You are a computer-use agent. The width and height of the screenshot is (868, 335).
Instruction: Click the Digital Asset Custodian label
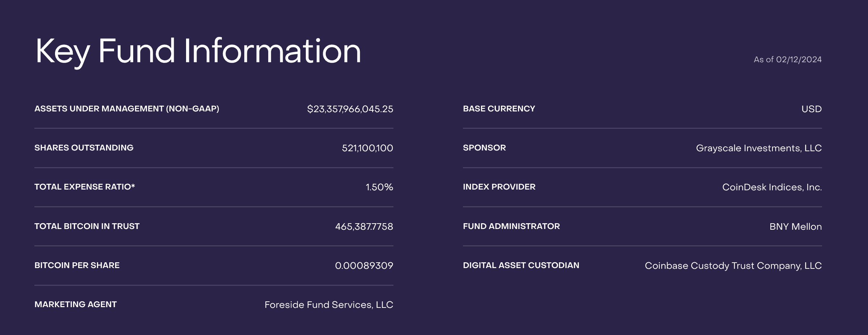[x=521, y=265]
